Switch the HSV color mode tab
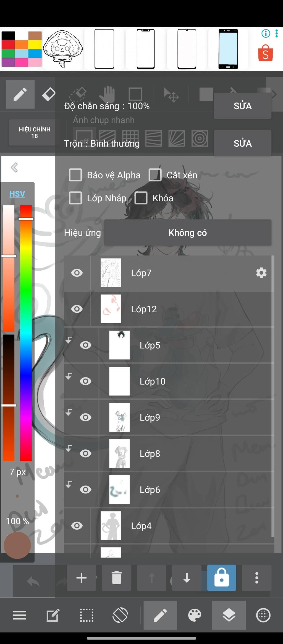 coord(17,194)
